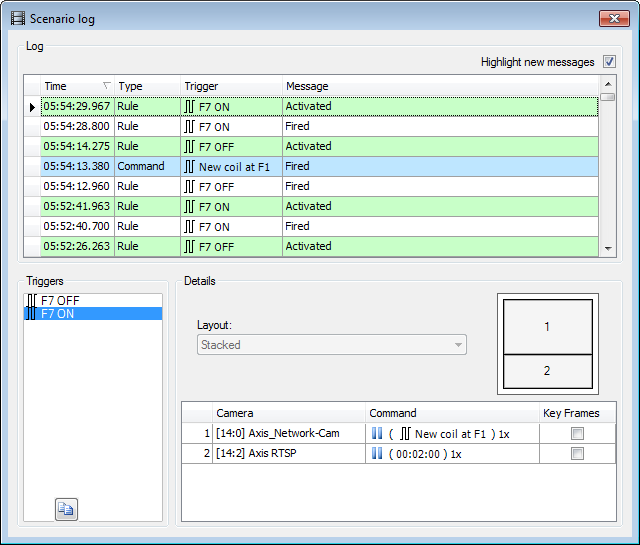Screen dimensions: 640x545
Task: Click pulse icon in the 05:54:29.967 row
Action: (x=190, y=106)
